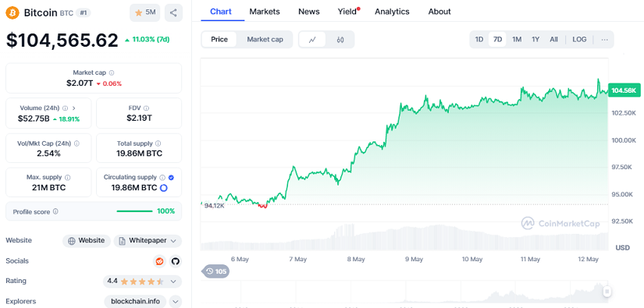
Task: Click the 2.54% Vol/Mkt Cap value
Action: pos(48,154)
